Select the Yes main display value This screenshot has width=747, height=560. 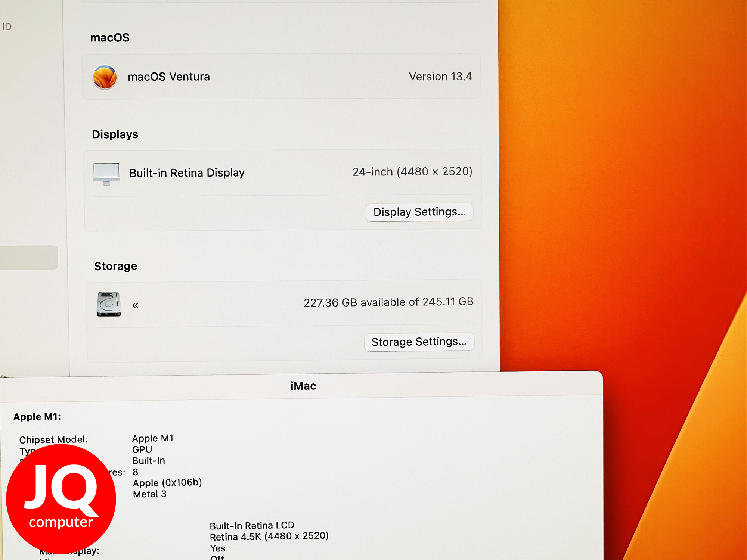(x=218, y=548)
